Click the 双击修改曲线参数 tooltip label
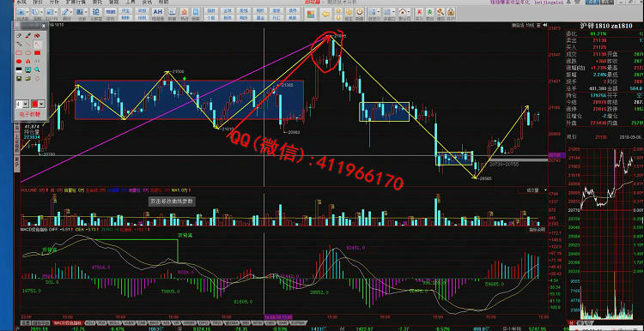Screen dimensions: 644x331 [x=172, y=202]
